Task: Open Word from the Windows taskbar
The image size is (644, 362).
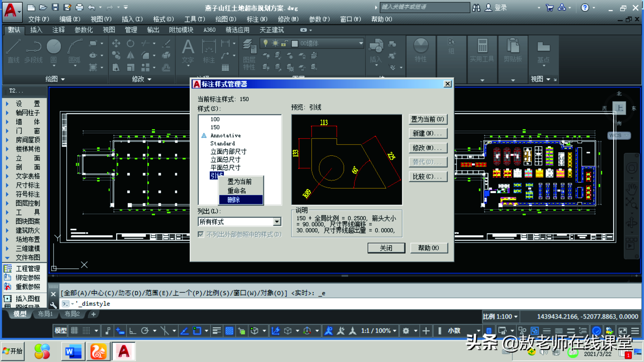Action: (x=73, y=352)
